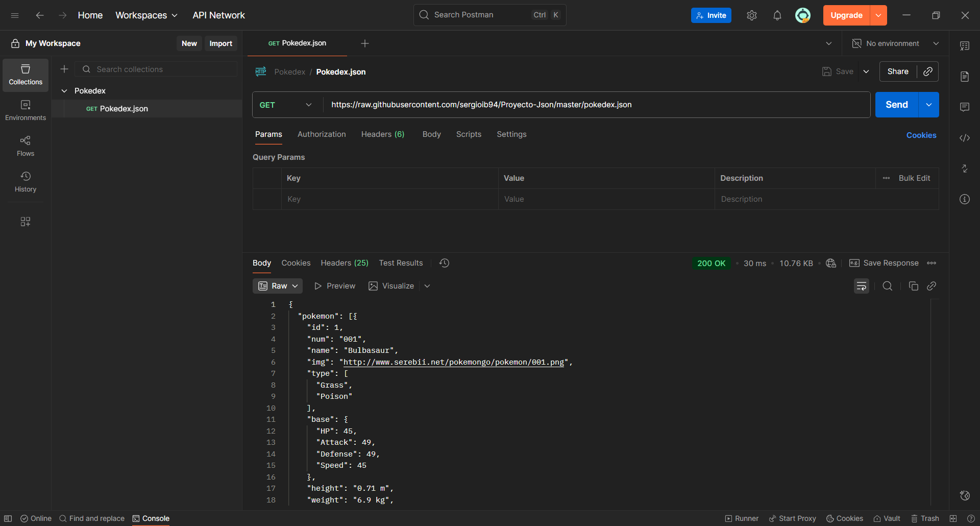The width and height of the screenshot is (980, 526).
Task: Toggle the sidebar layout icon in status bar
Action: click(x=8, y=518)
